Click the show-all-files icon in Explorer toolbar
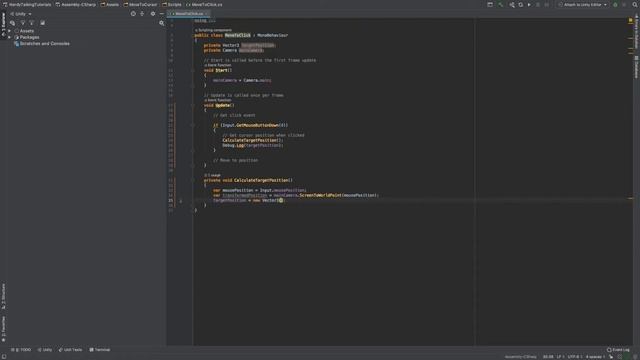Image resolution: width=640 pixels, height=360 pixels. (x=42, y=23)
